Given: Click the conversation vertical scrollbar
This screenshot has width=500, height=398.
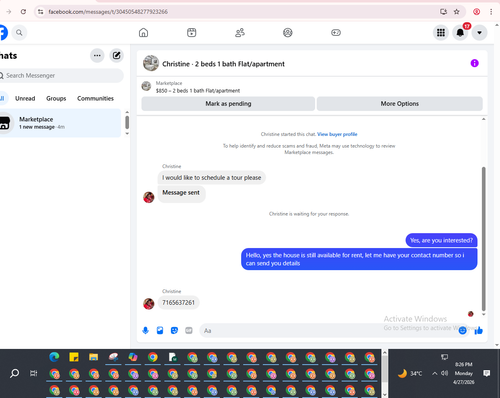Looking at the screenshot, I should tap(484, 239).
